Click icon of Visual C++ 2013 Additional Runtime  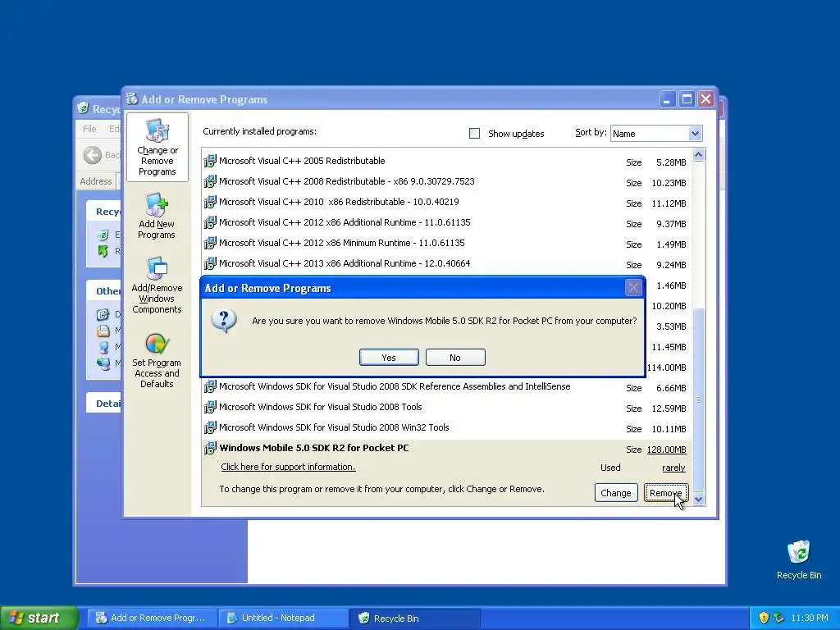click(x=210, y=263)
